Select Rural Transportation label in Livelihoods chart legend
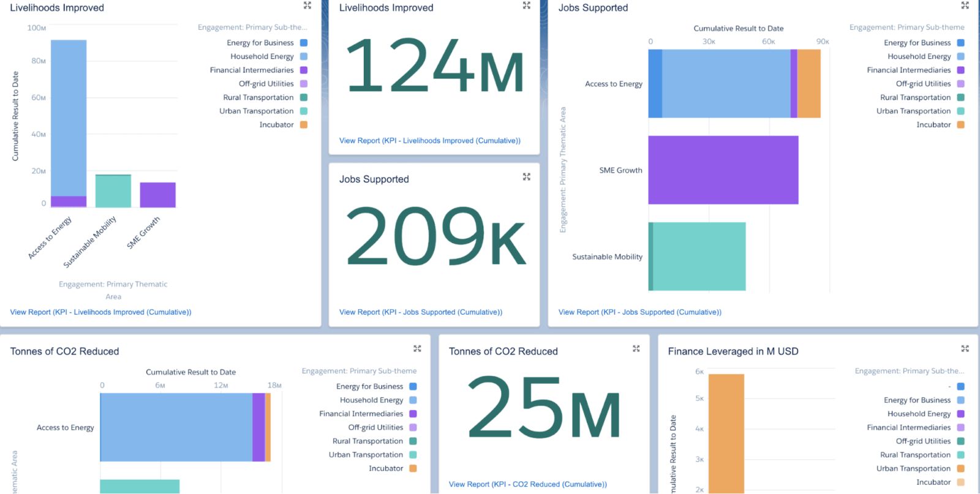Image resolution: width=980 pixels, height=494 pixels. pos(258,97)
